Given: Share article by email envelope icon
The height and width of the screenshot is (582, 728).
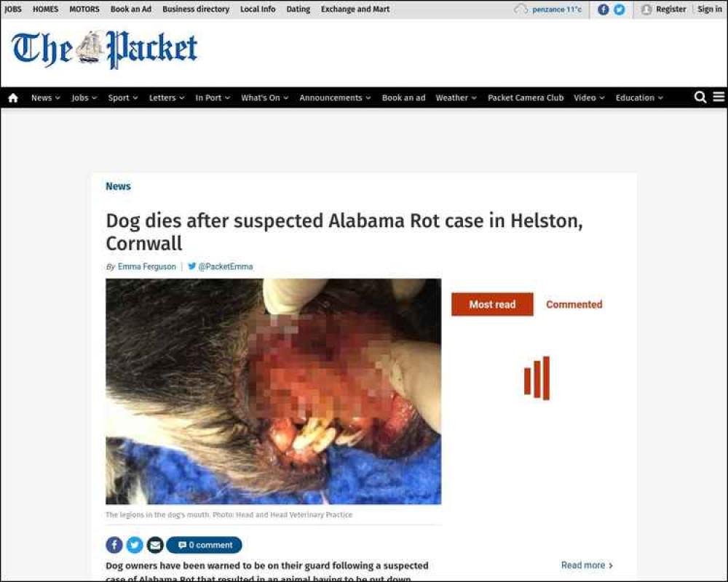Looking at the screenshot, I should coord(155,545).
